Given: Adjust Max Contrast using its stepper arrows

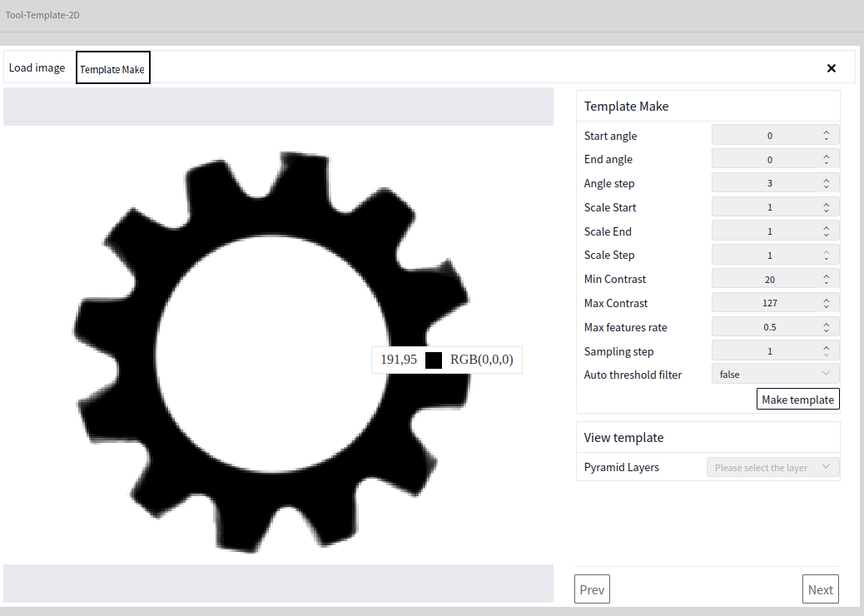Looking at the screenshot, I should point(826,302).
